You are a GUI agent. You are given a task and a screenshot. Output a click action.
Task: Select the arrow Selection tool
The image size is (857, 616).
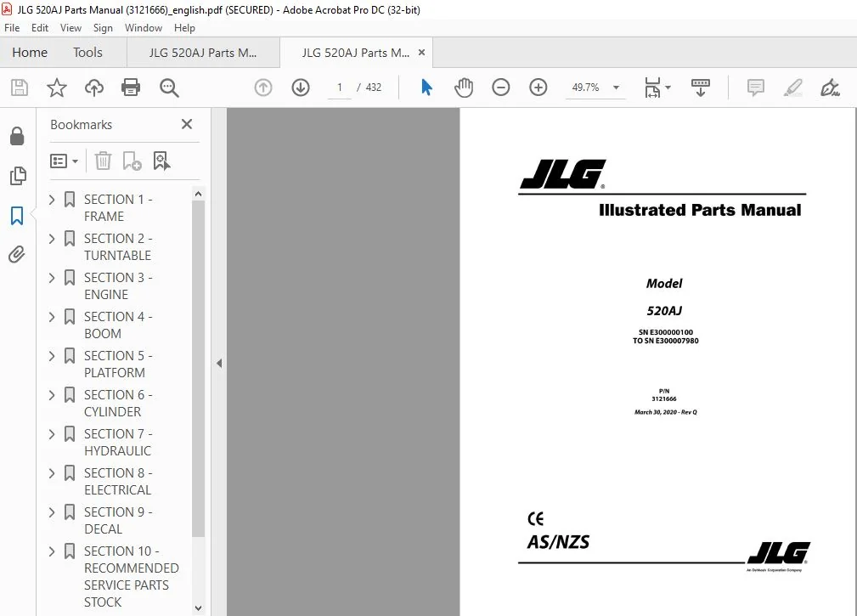pyautogui.click(x=427, y=88)
